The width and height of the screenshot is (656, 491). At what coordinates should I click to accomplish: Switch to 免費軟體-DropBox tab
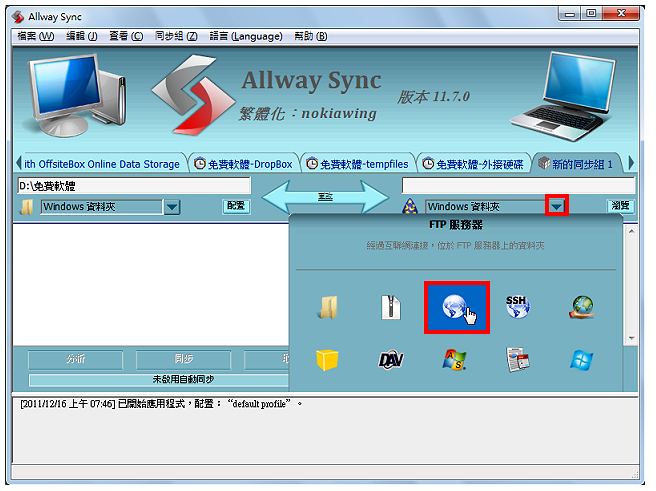[x=243, y=164]
